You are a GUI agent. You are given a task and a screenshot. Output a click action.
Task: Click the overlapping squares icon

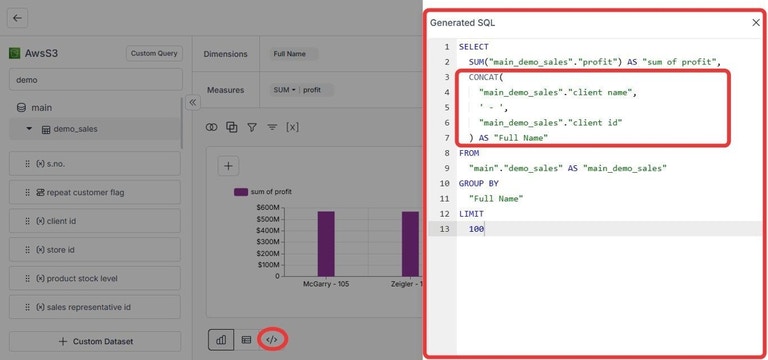click(232, 127)
